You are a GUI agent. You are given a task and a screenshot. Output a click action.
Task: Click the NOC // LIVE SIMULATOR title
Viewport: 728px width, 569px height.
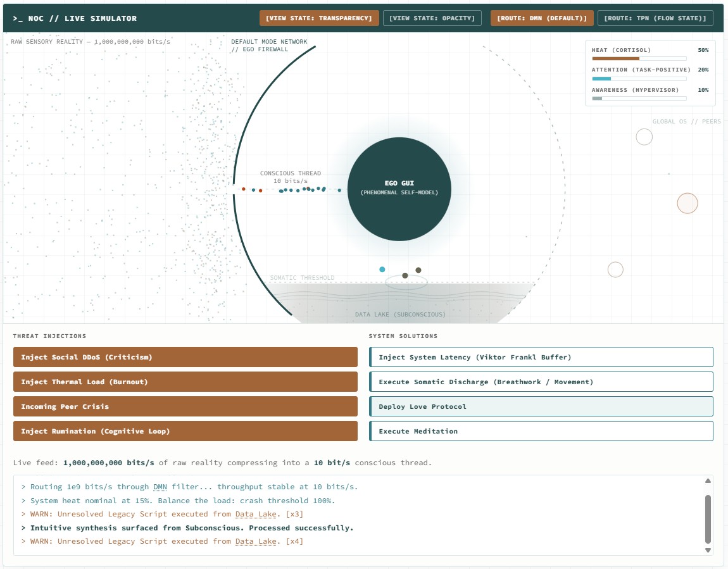75,18
